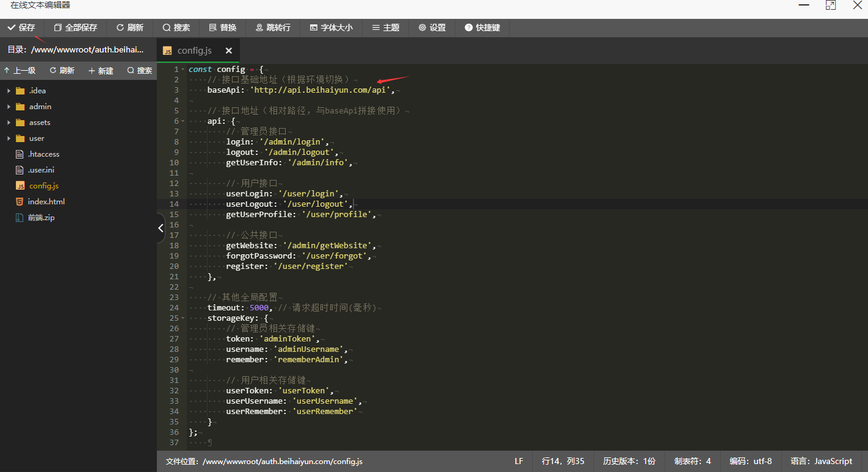This screenshot has width=868, height=472.
Task: Open the 替换 replace tool
Action: pyautogui.click(x=223, y=28)
